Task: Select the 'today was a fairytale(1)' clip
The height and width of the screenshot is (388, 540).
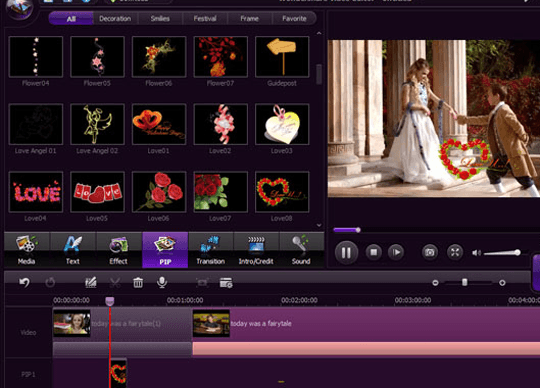Action: click(122, 323)
